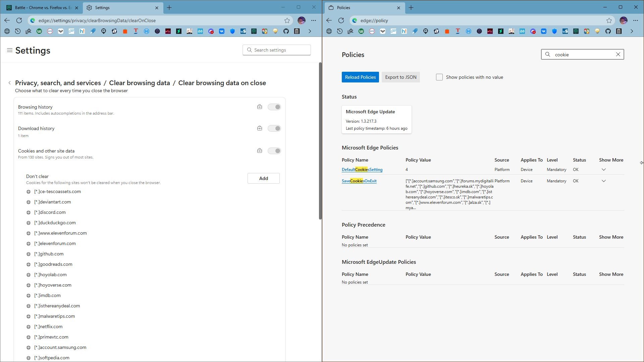Click the Reload Policies button
Image resolution: width=644 pixels, height=362 pixels.
(360, 77)
